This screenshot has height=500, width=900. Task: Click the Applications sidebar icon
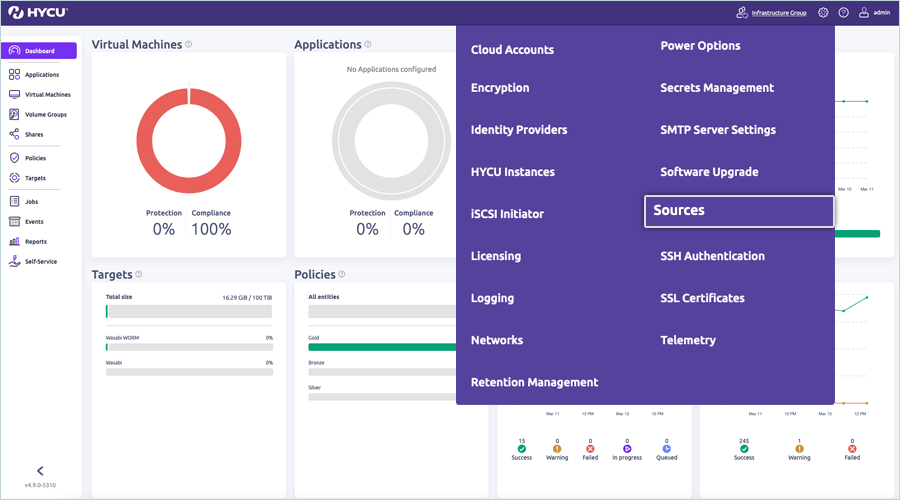point(14,75)
